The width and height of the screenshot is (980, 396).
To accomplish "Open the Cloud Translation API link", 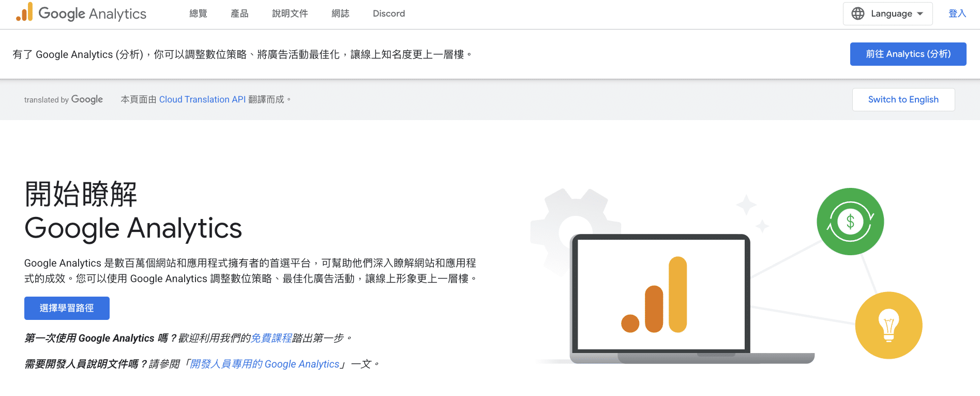I will [x=202, y=99].
